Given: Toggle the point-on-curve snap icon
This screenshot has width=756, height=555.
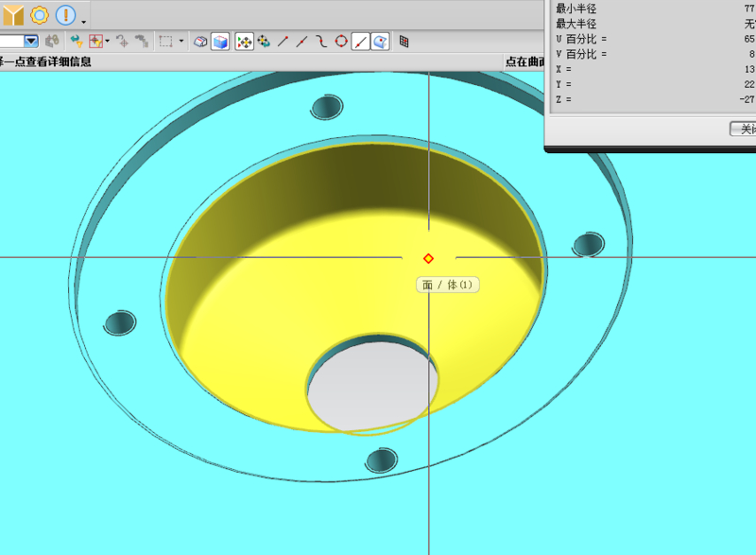Looking at the screenshot, I should [360, 42].
